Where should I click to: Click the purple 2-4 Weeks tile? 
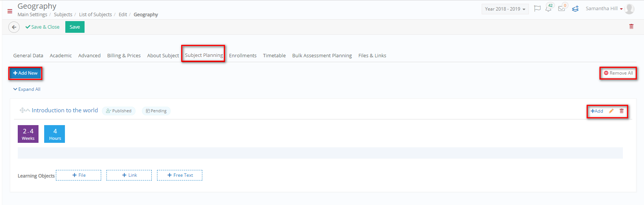pos(28,134)
